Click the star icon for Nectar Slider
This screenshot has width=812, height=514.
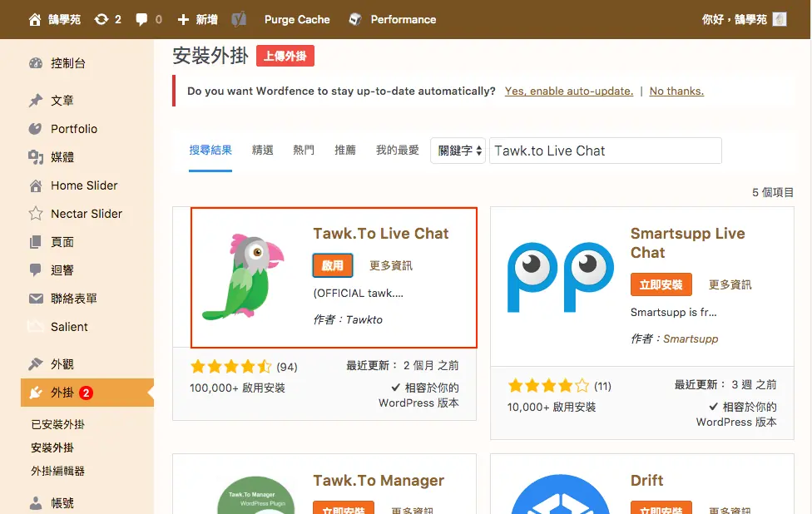point(35,213)
